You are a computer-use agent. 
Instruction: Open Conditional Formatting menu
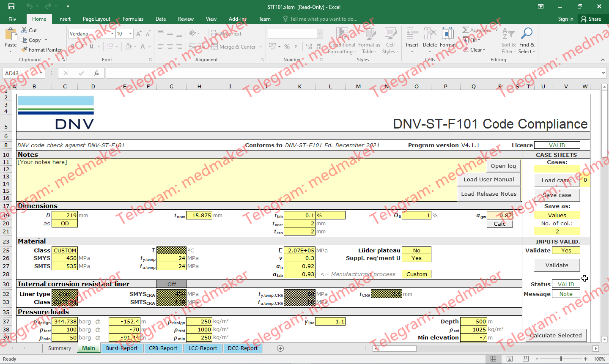(x=342, y=41)
